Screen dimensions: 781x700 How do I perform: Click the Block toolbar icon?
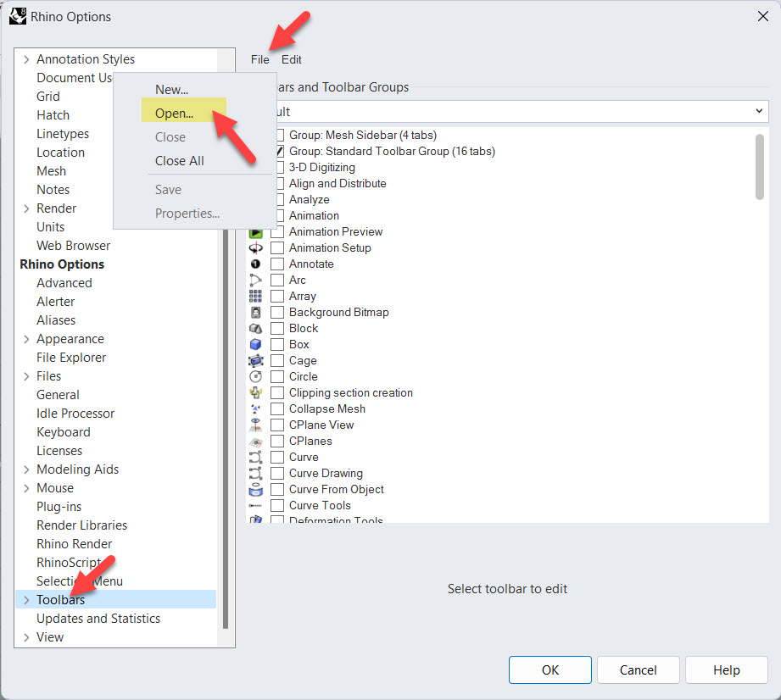tap(255, 329)
